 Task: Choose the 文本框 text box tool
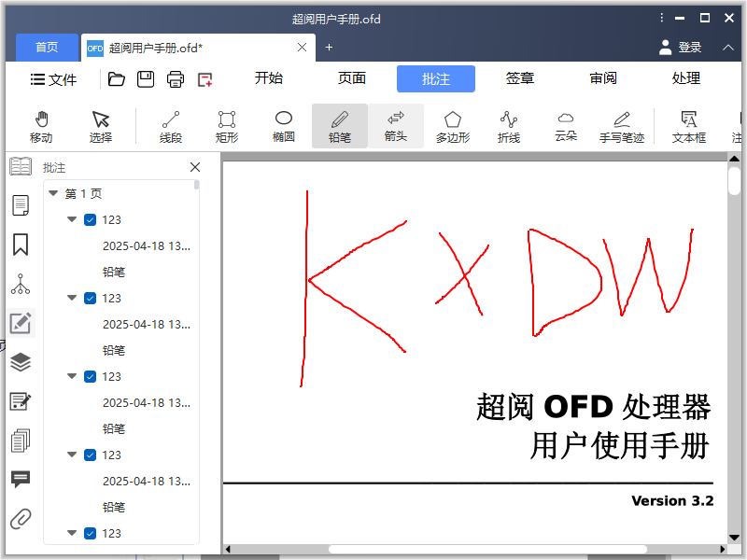[x=689, y=127]
